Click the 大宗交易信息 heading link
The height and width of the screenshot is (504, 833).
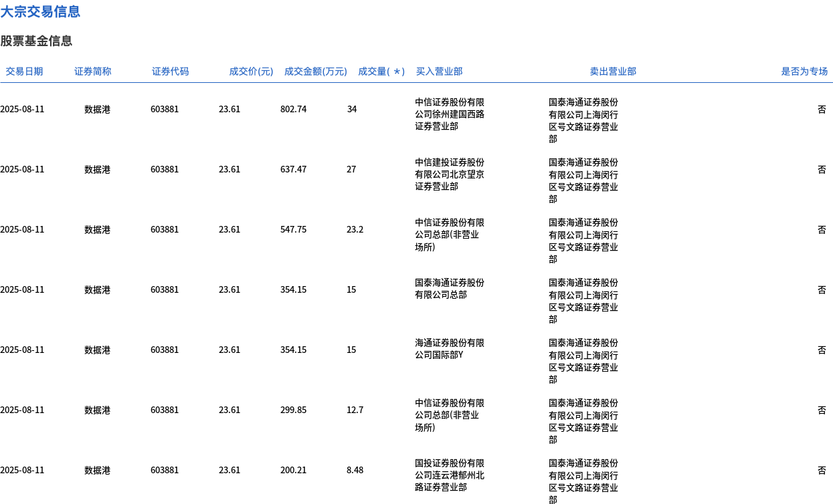(x=40, y=11)
